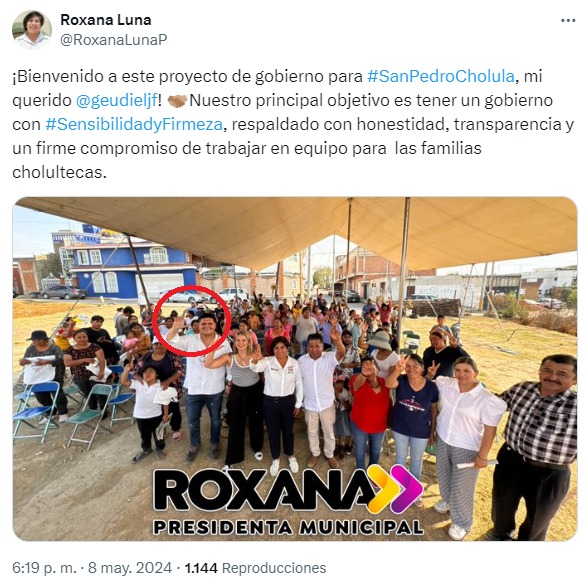The image size is (586, 582).
Task: Open the #SensibilidadyFirmeza hashtag
Action: coord(134,124)
